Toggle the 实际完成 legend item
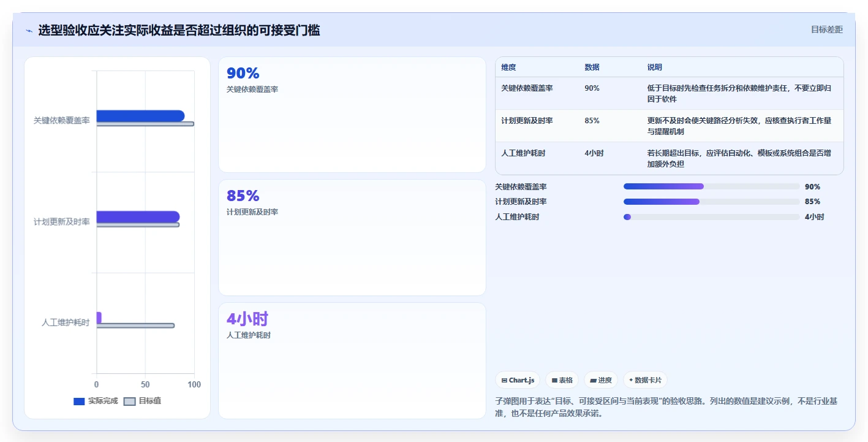The width and height of the screenshot is (868, 442). point(96,401)
